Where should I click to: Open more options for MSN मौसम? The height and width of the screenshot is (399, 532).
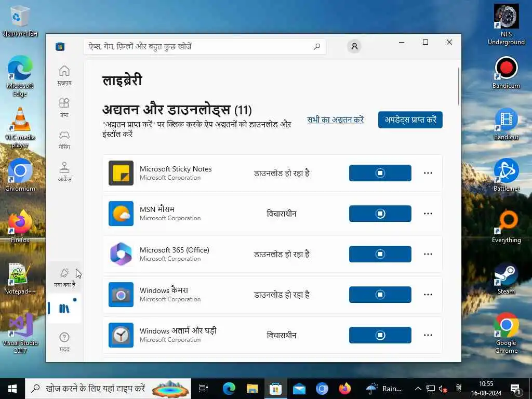[x=428, y=214]
